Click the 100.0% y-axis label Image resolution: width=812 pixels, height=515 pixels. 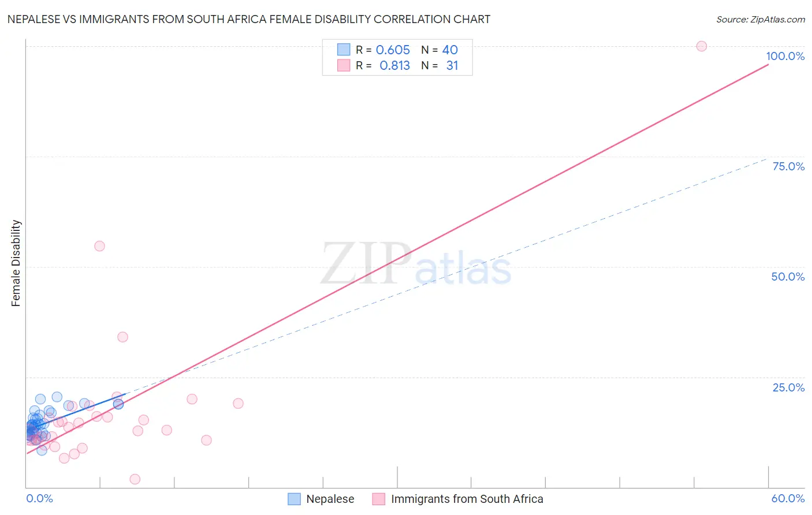pyautogui.click(x=785, y=56)
